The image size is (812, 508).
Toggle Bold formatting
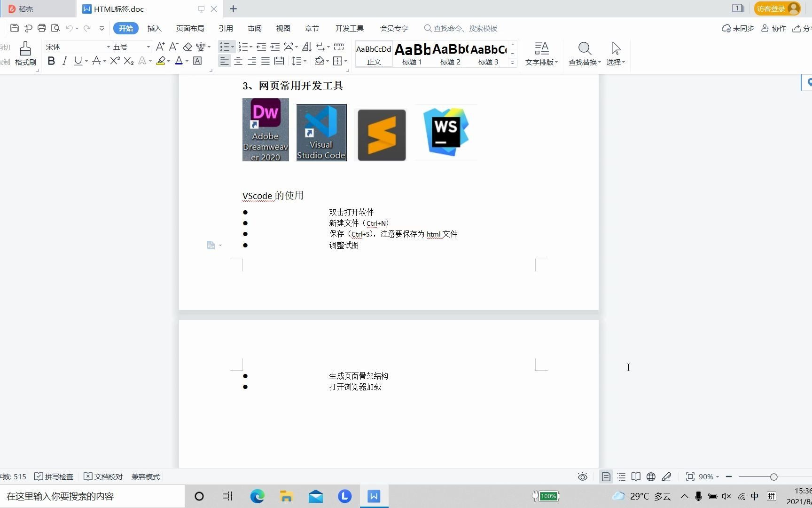pos(51,61)
